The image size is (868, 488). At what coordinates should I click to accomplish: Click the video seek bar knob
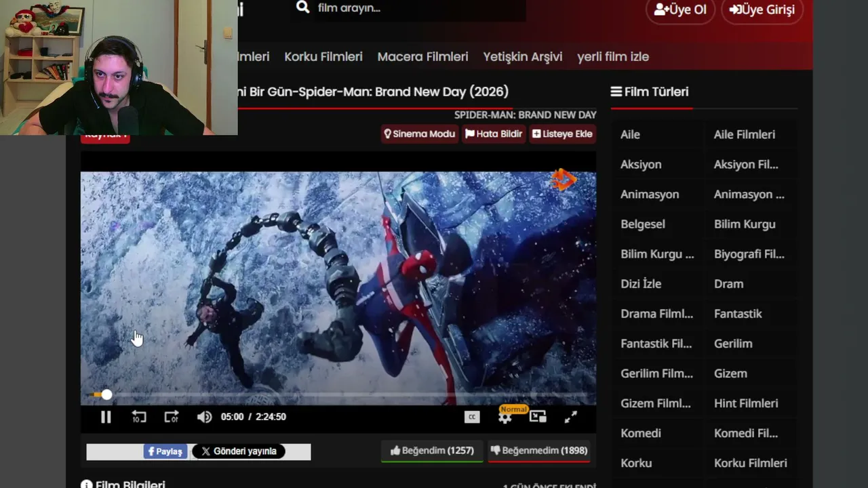tap(106, 394)
